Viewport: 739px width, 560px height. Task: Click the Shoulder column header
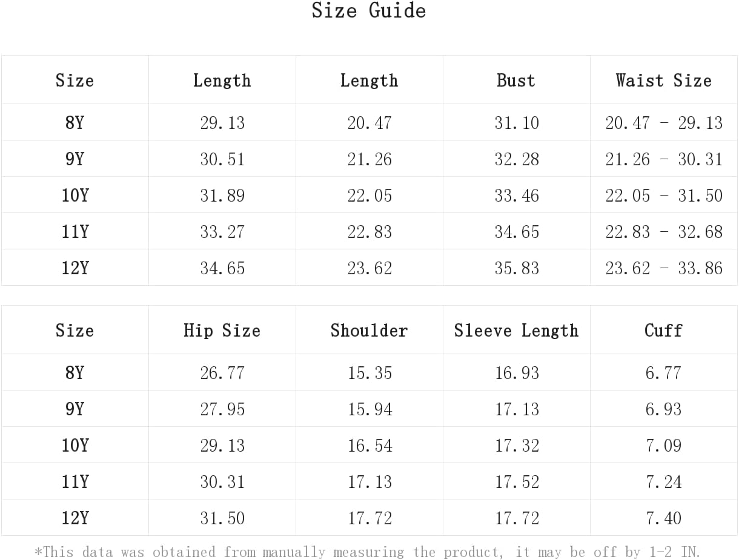[369, 331]
